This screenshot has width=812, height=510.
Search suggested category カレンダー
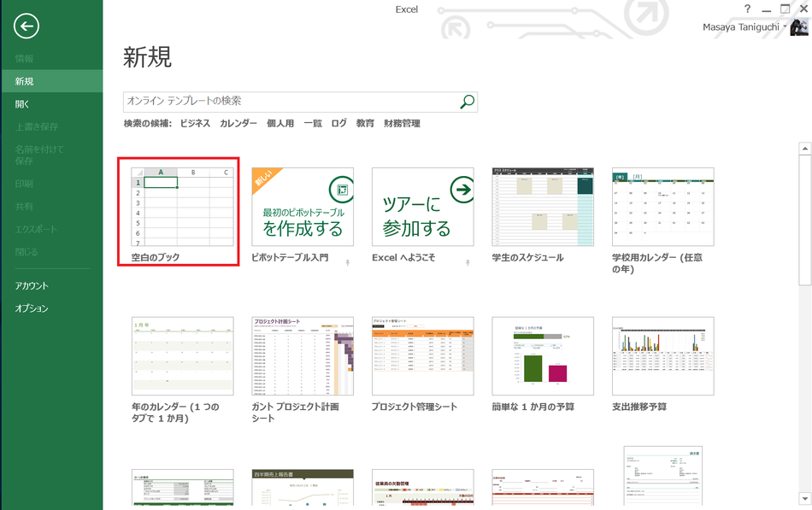(x=238, y=123)
